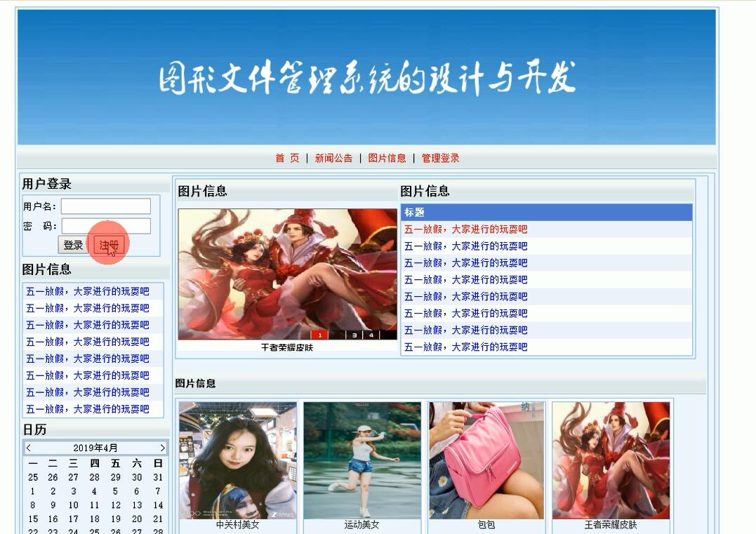Open the 图片信息 navigation link

(387, 158)
